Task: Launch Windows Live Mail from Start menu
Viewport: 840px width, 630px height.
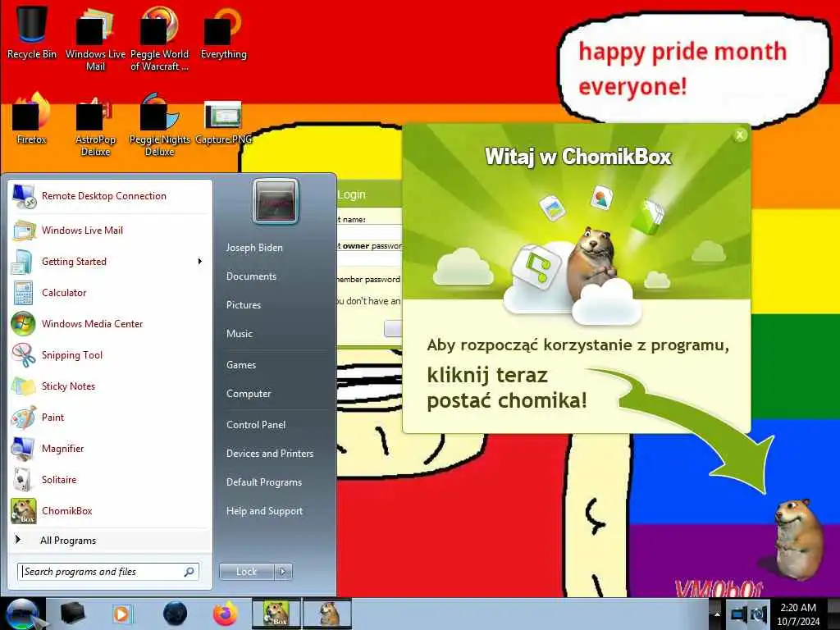Action: tap(109, 231)
